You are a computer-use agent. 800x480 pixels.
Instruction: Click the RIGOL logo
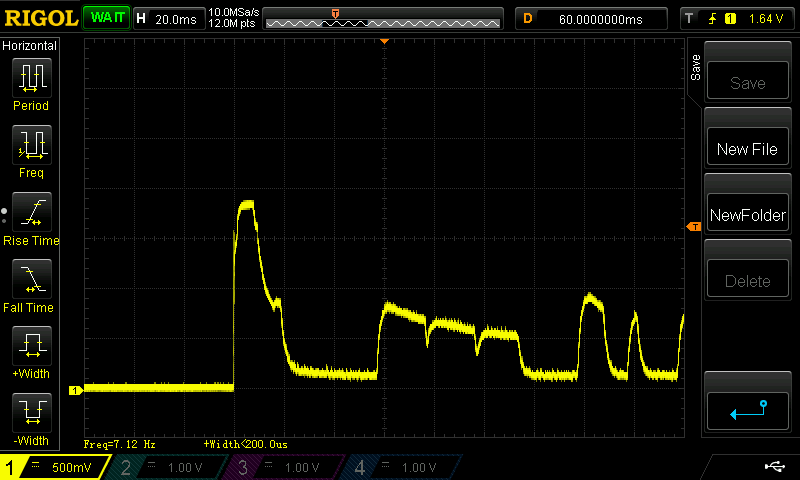pos(41,18)
